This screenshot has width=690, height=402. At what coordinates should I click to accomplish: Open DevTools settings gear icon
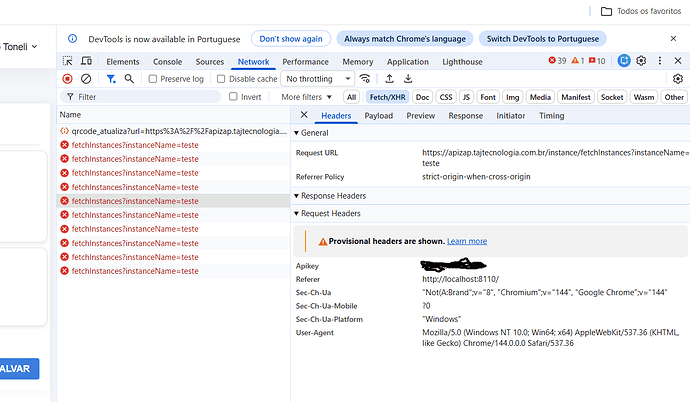pos(641,61)
